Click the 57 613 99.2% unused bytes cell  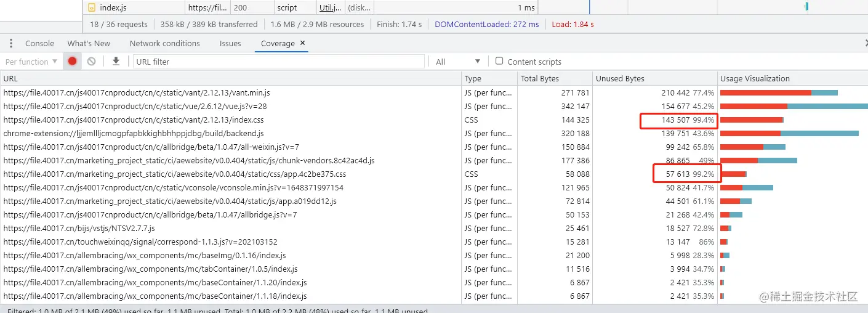[x=655, y=174]
